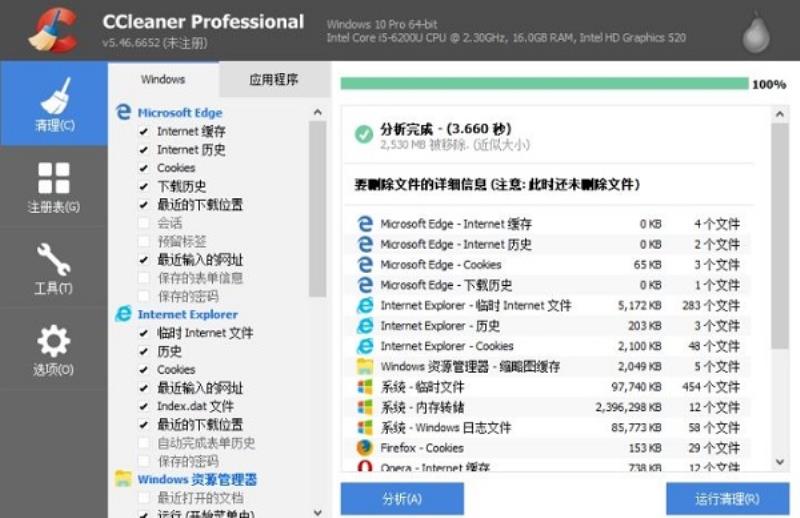Image resolution: width=800 pixels, height=518 pixels.
Task: Open the Tools (工具) wrench section
Action: (x=54, y=268)
